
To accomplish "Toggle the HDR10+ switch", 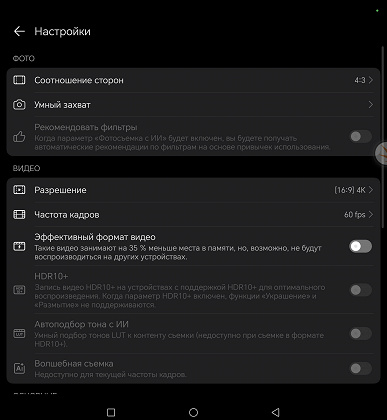I will point(360,290).
